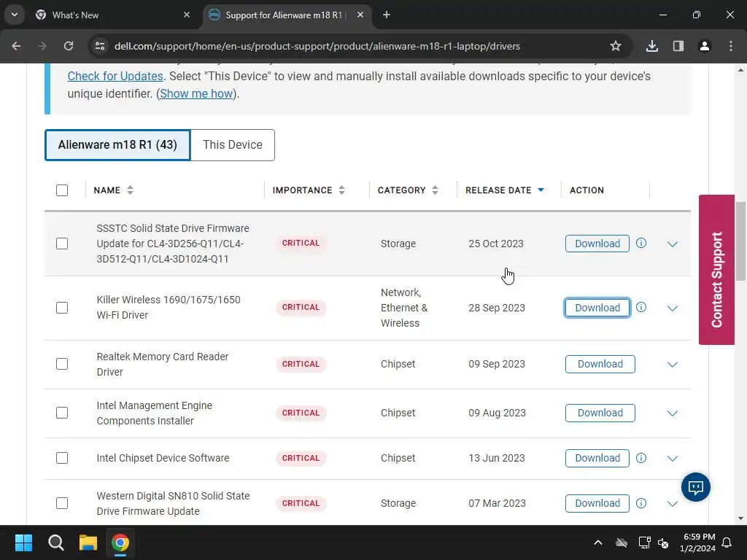Viewport: 747px width, 560px height.
Task: Click the Chrome taskbar icon
Action: [x=120, y=542]
